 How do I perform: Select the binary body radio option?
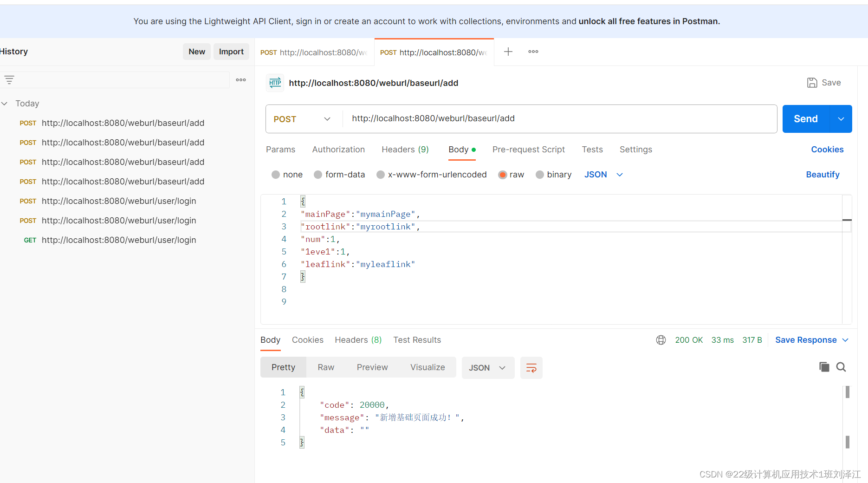(540, 175)
